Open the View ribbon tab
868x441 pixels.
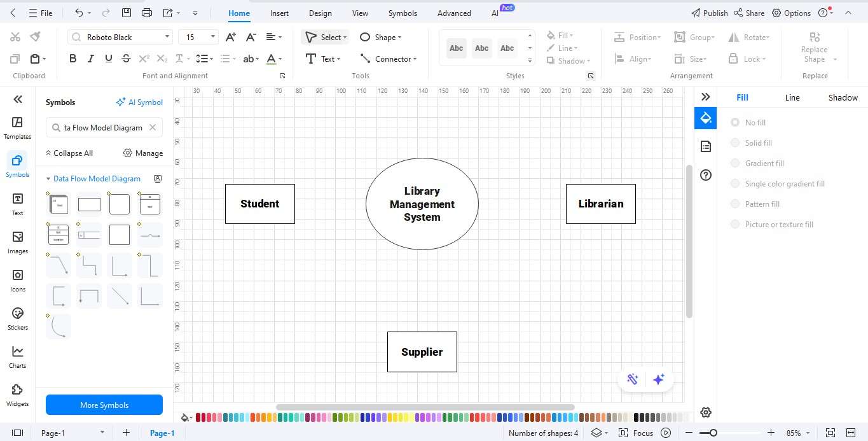[x=360, y=13]
